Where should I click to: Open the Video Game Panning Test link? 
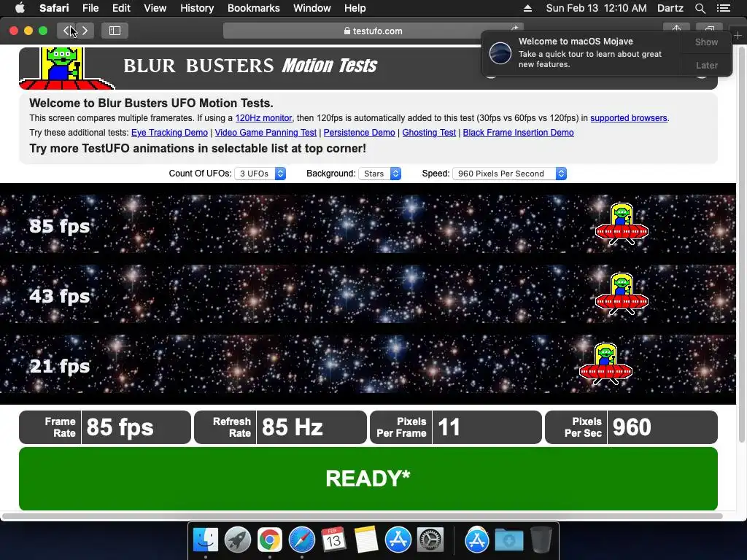pyautogui.click(x=266, y=133)
